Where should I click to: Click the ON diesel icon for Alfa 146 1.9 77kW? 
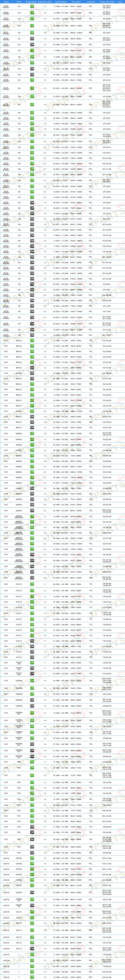click(32, 75)
